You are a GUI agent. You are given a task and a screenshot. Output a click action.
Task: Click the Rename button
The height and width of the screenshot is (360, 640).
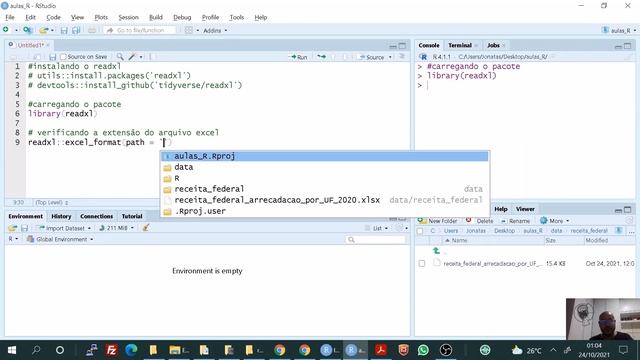515,221
